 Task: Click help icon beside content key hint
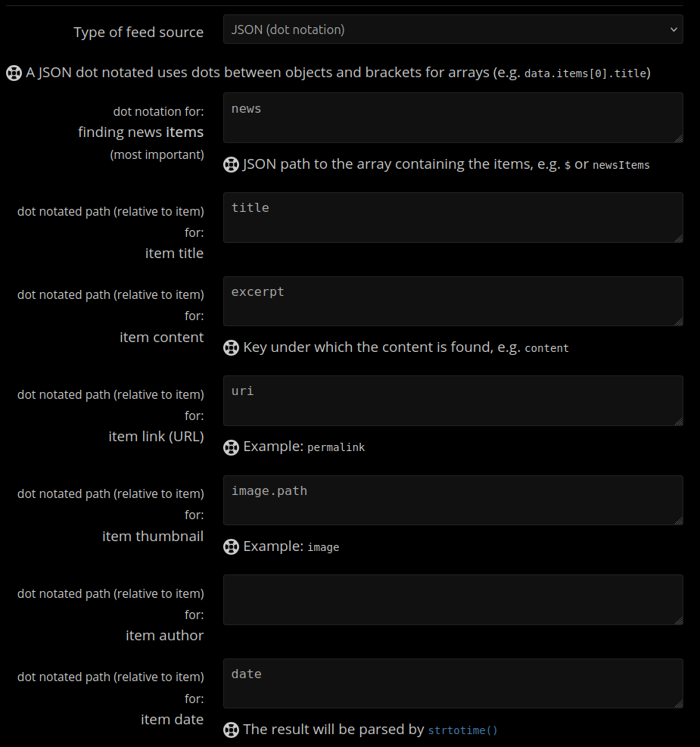[x=231, y=348]
